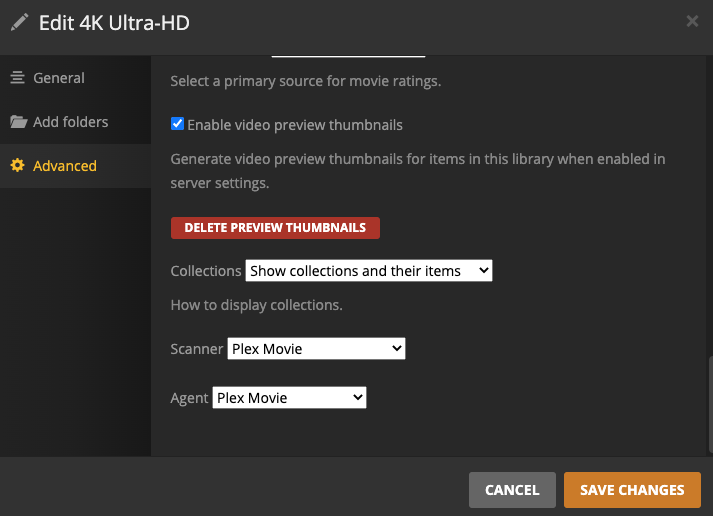This screenshot has height=516, width=713.
Task: Click the gear icon beside Advanced
Action: tap(17, 166)
